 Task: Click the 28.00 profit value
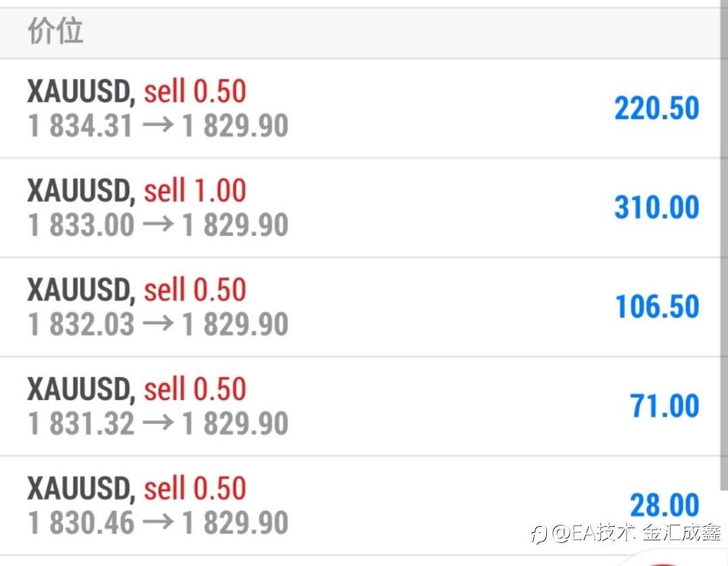click(x=664, y=505)
